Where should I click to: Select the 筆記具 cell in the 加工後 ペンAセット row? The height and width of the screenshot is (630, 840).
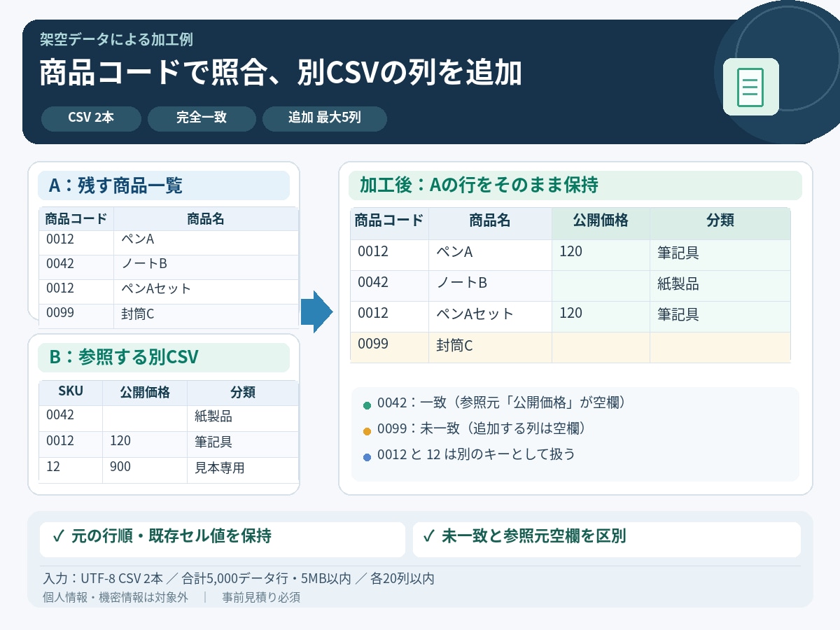coord(720,316)
